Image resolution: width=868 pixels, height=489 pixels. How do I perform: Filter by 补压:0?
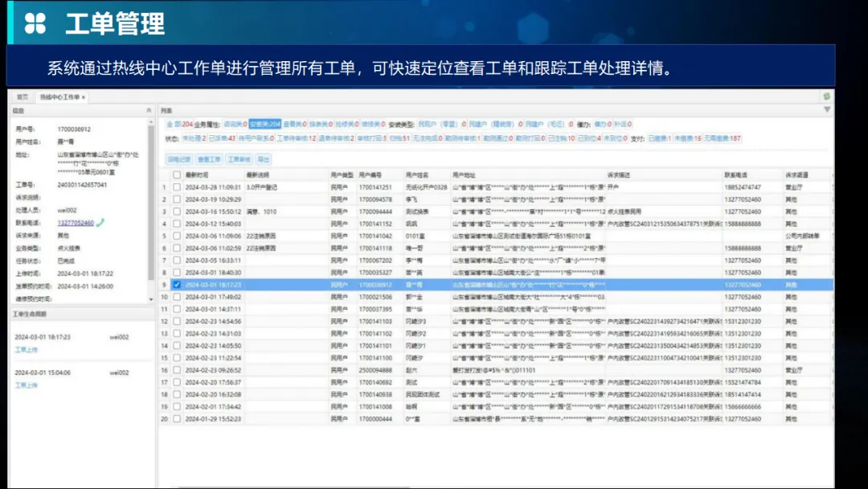tap(623, 124)
